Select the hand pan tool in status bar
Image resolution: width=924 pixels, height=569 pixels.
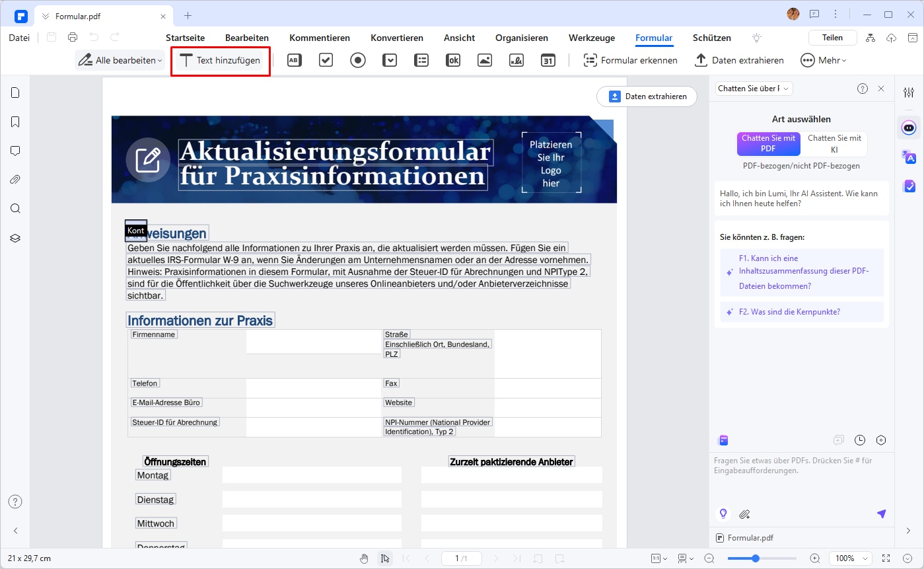pos(364,558)
